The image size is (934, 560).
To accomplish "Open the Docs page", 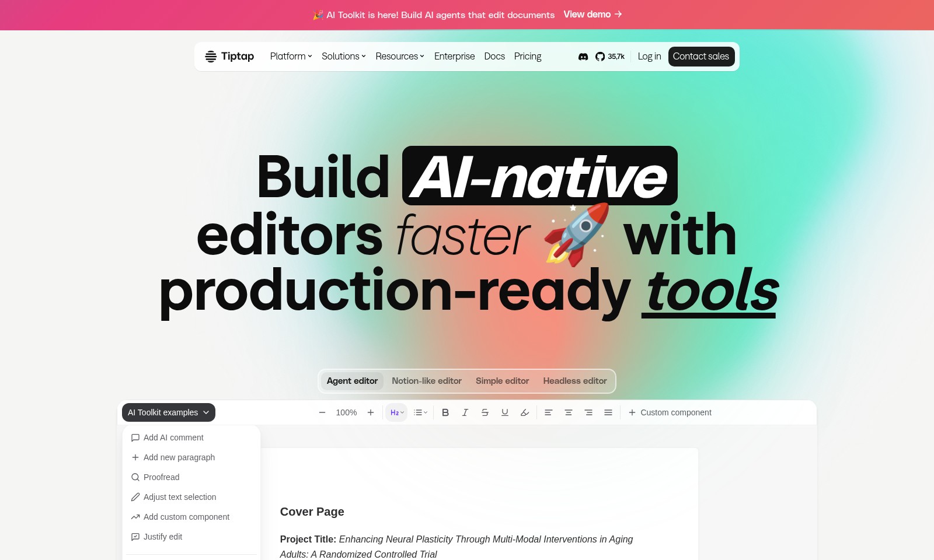I will (494, 57).
